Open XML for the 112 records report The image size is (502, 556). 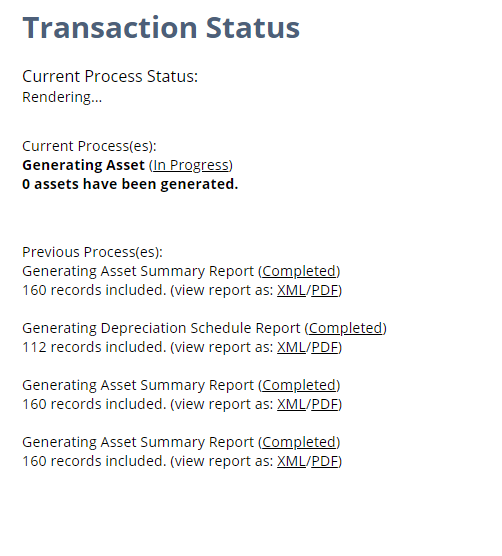291,347
